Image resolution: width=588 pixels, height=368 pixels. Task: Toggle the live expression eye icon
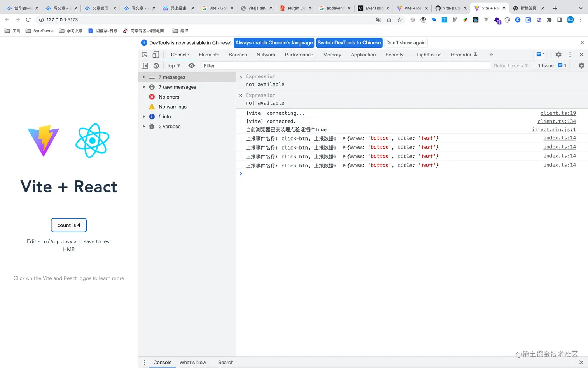191,66
